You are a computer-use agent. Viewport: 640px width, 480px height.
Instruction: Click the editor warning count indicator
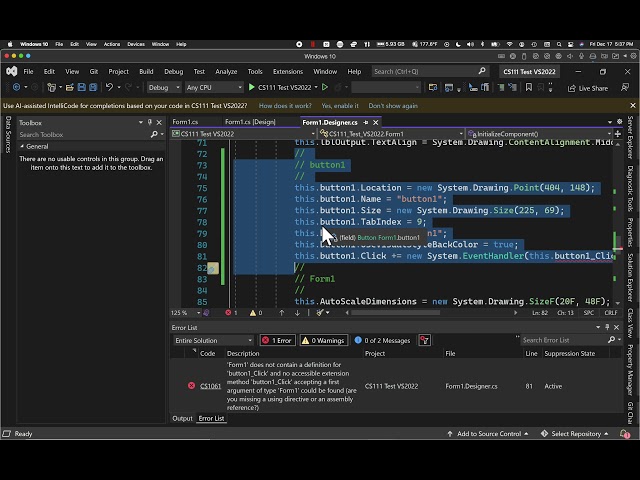pyautogui.click(x=256, y=313)
